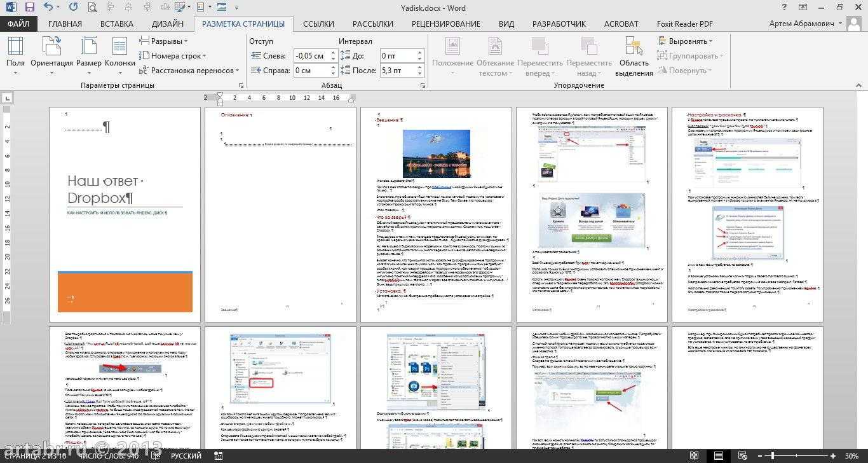
Task: Click the Наш ответ Dropbox title page
Action: (125, 214)
